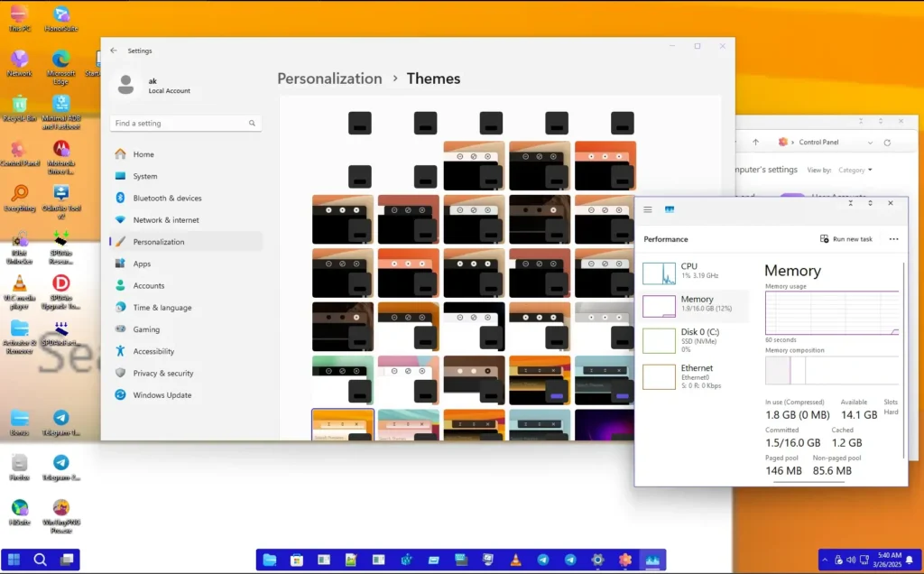Image resolution: width=924 pixels, height=574 pixels.
Task: Open the Windows Start button on taskbar
Action: pyautogui.click(x=14, y=560)
